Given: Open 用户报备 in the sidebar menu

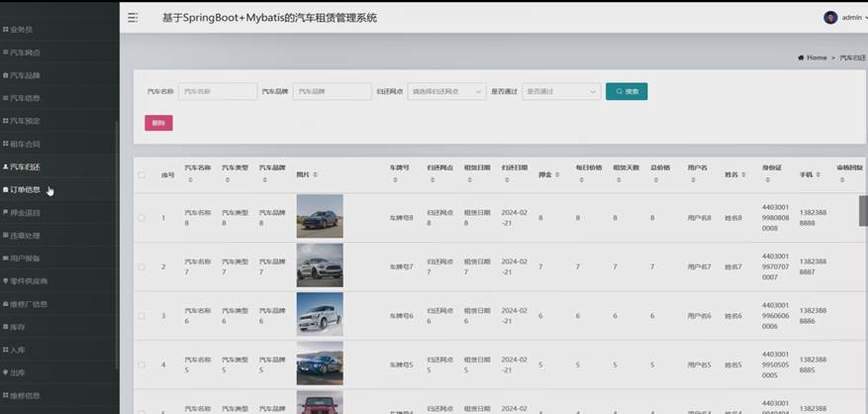Looking at the screenshot, I should coord(25,259).
